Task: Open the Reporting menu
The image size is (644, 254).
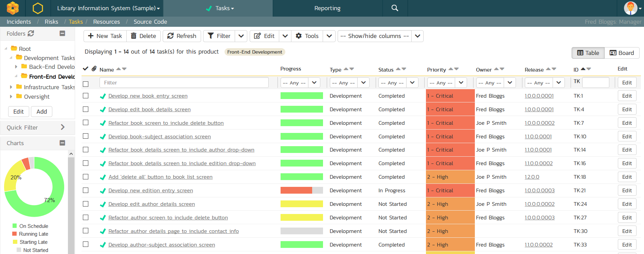Action: [x=327, y=8]
